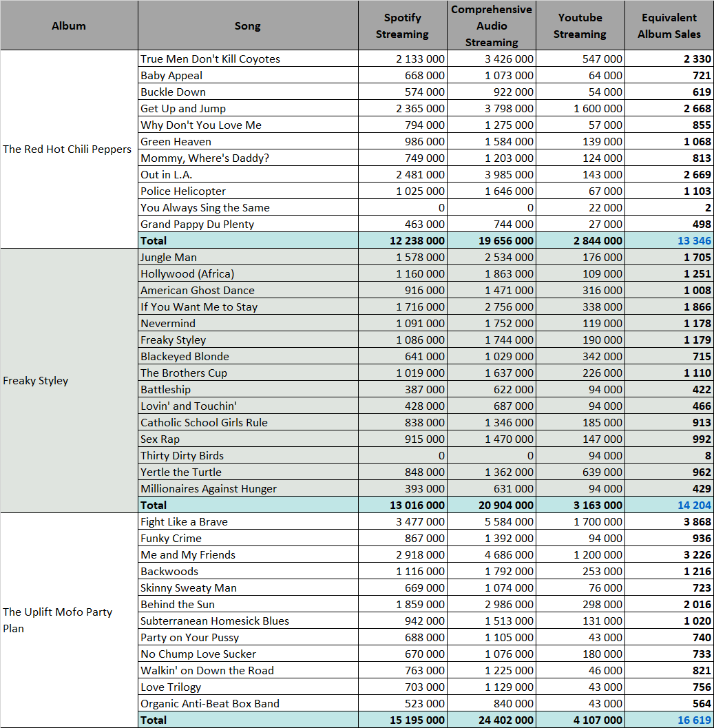
Task: Click The Uplift Mofo Party Plan album cell
Action: click(x=69, y=621)
